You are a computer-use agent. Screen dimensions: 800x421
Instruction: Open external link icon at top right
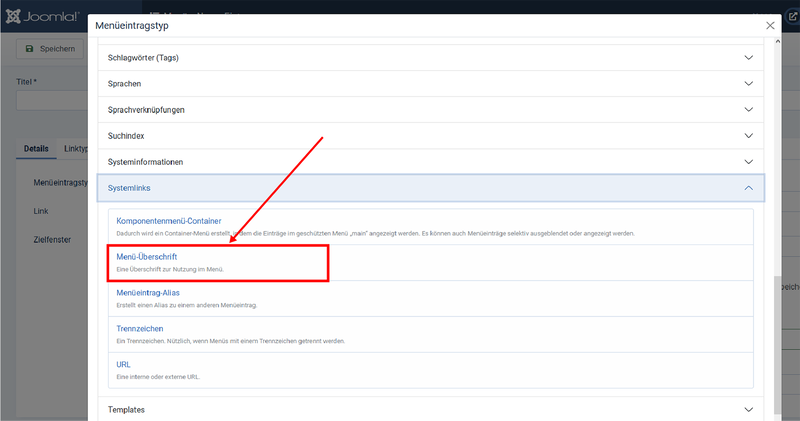pyautogui.click(x=792, y=16)
